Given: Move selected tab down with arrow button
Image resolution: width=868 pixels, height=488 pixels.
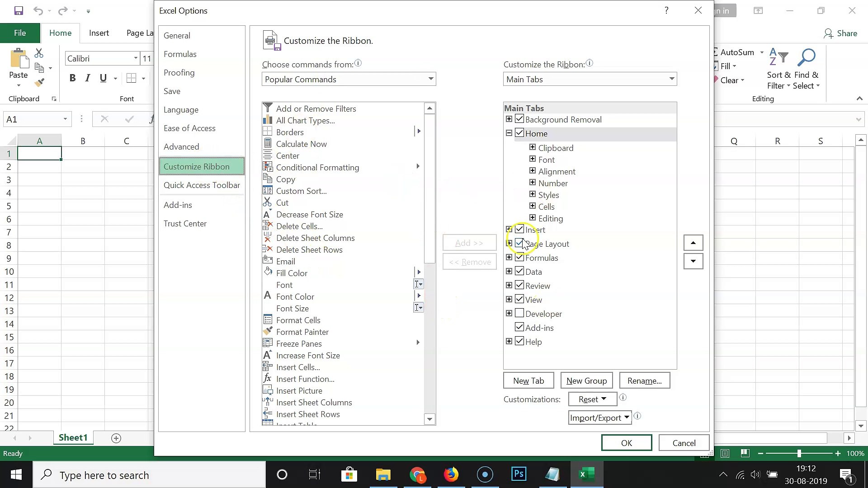Looking at the screenshot, I should tap(693, 261).
